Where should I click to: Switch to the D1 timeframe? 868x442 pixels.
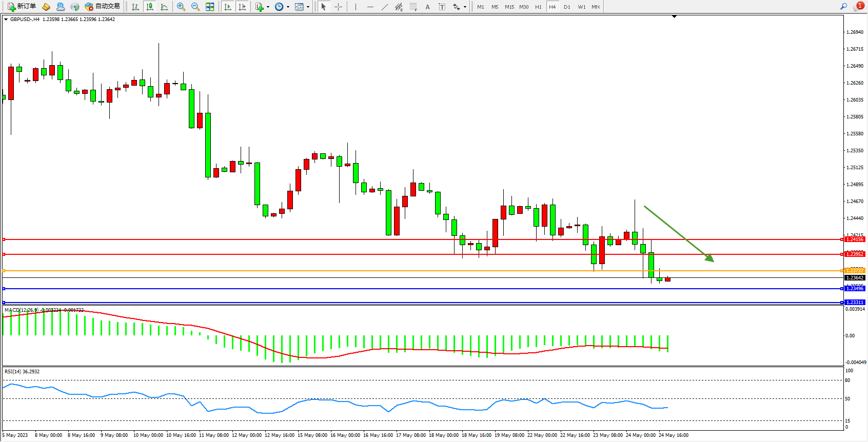[x=567, y=7]
